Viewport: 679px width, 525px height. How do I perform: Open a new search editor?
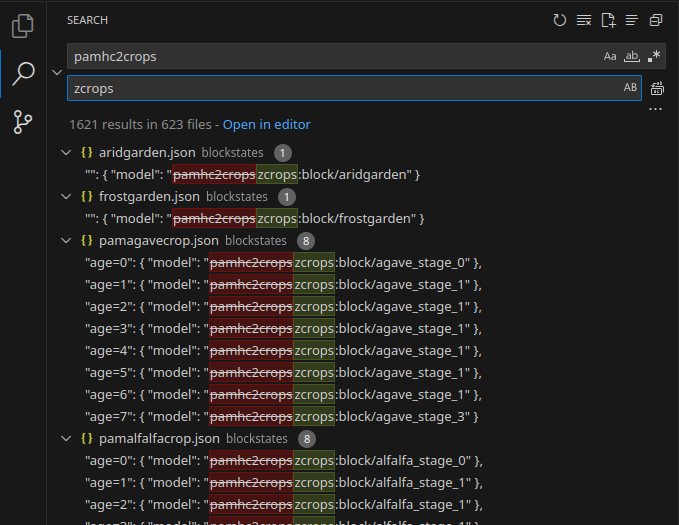[x=608, y=20]
